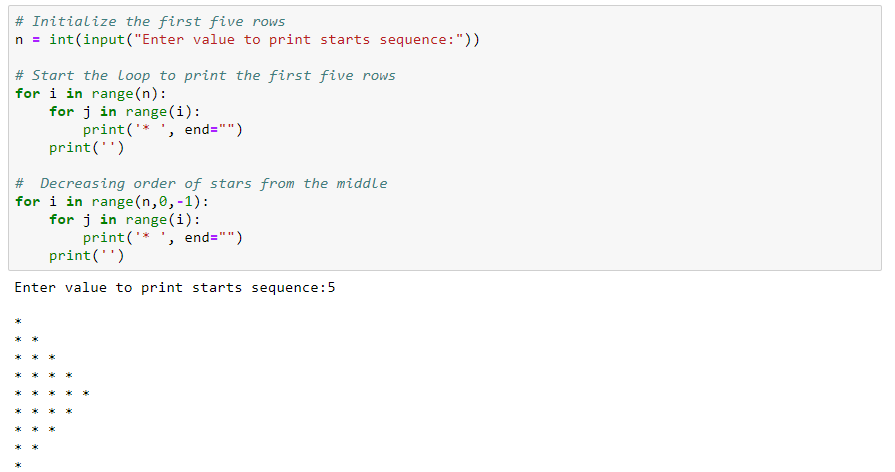This screenshot has width=895, height=472.
Task: Click the string 'Enter value to print starts sequence:'
Action: (x=299, y=40)
